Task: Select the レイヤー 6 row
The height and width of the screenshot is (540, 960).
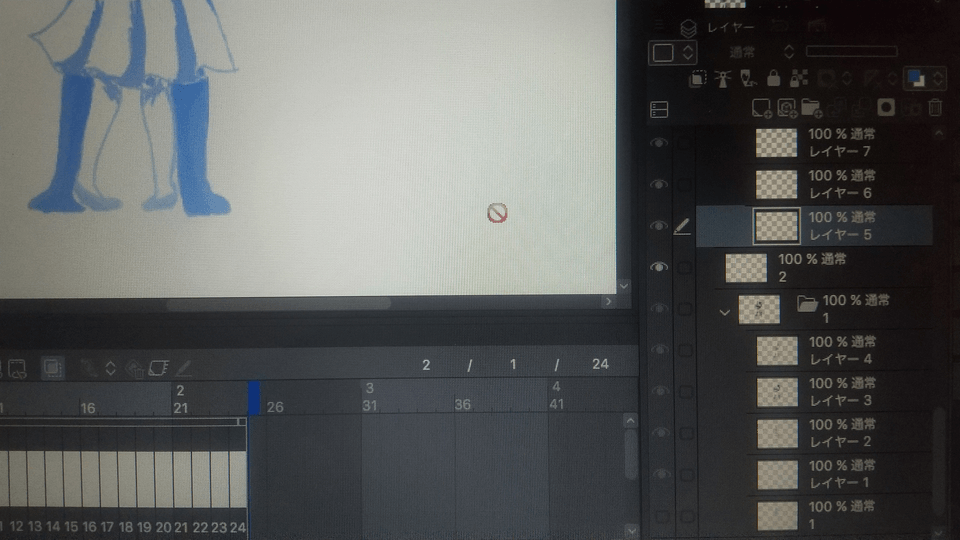Action: click(814, 184)
